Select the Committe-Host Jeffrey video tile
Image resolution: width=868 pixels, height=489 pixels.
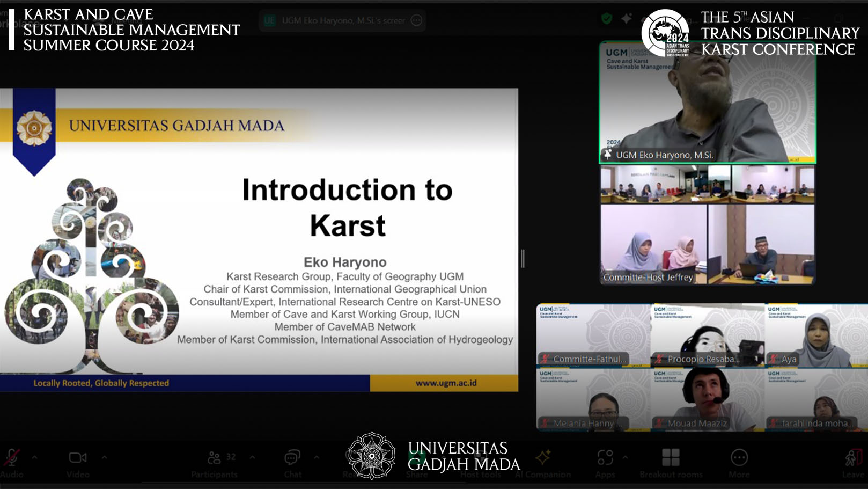(x=708, y=225)
